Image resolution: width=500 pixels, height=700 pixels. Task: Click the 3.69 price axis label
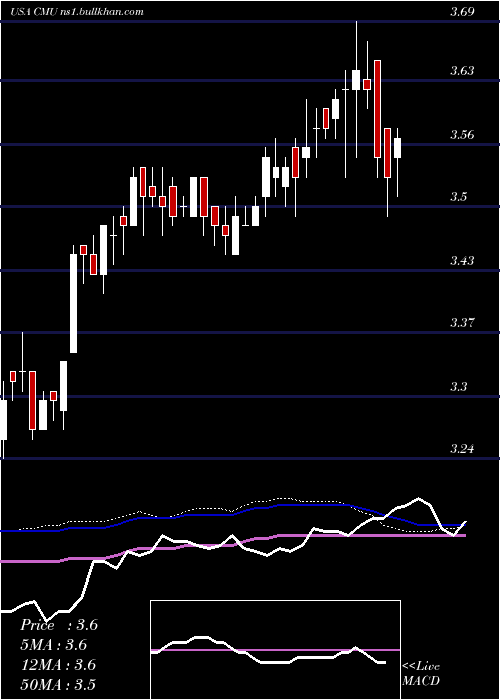click(x=462, y=12)
